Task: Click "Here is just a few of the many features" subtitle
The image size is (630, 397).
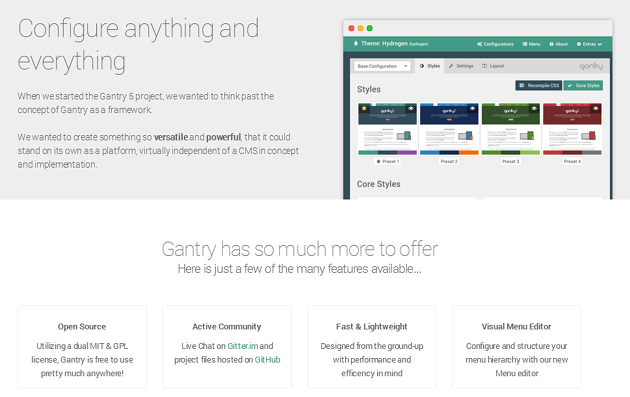Action: tap(300, 269)
